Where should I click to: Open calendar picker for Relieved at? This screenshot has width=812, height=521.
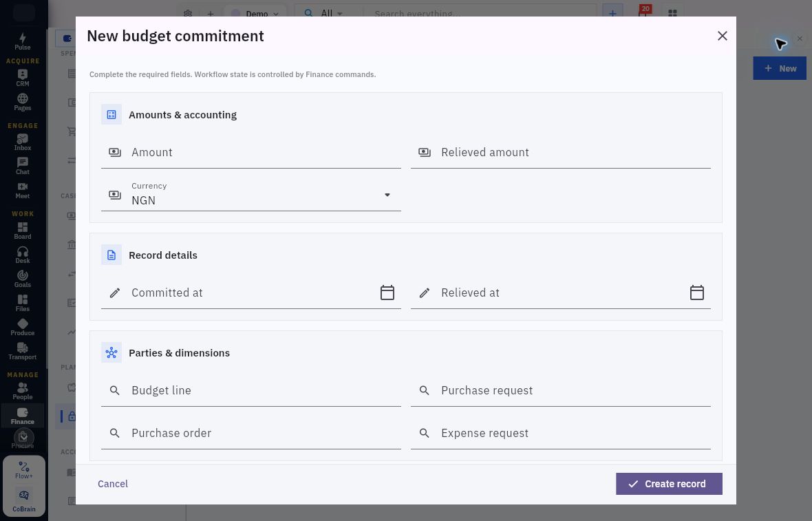click(697, 293)
